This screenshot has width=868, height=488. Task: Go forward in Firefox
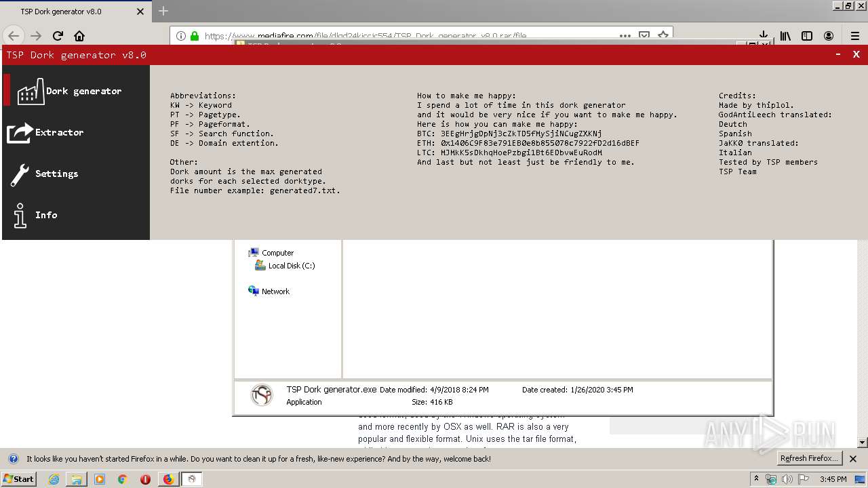36,36
